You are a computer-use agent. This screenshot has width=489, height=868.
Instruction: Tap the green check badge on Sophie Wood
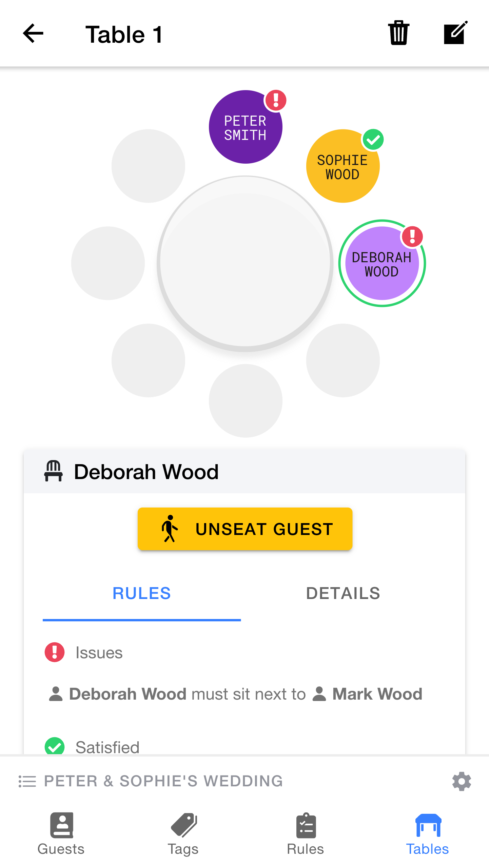pyautogui.click(x=373, y=140)
